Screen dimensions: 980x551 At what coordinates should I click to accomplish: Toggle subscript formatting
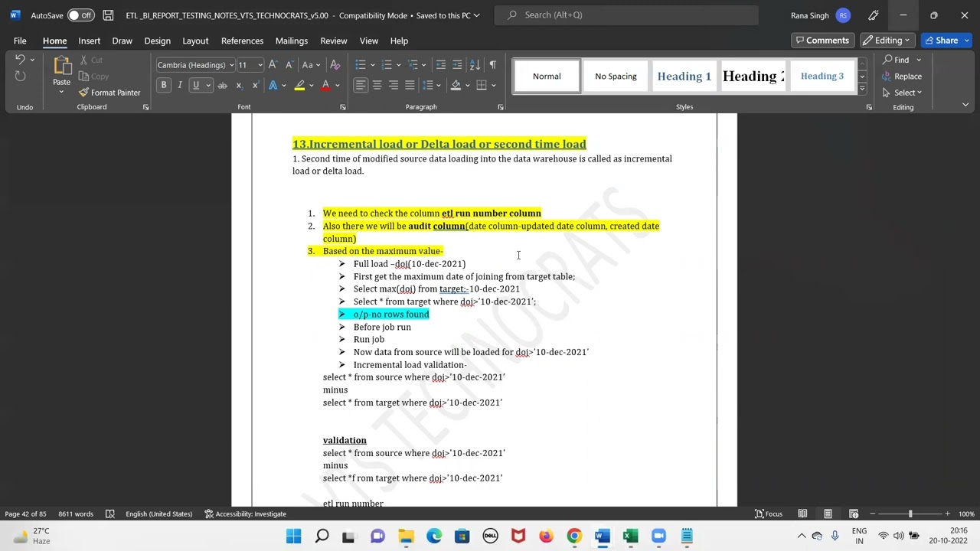pos(239,85)
